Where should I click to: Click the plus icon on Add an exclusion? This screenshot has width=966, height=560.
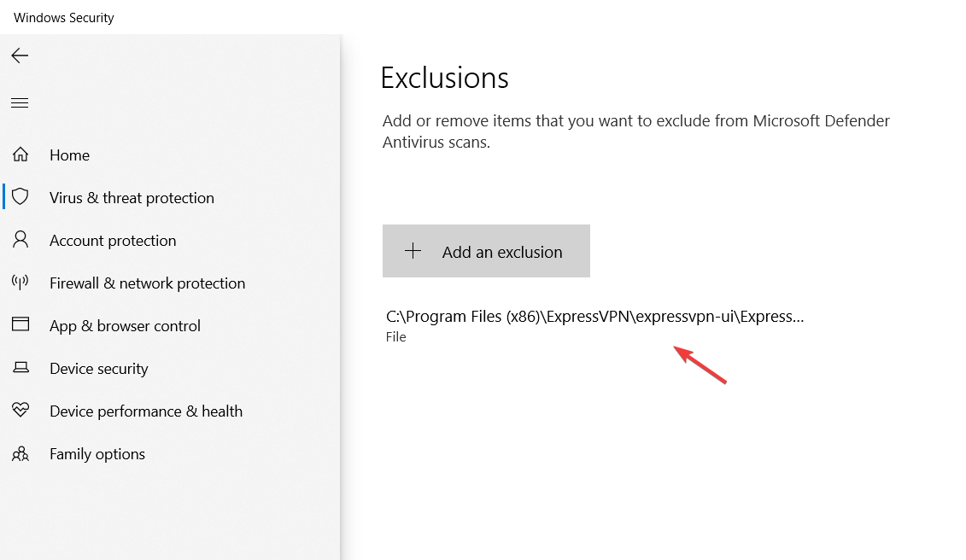coord(413,251)
